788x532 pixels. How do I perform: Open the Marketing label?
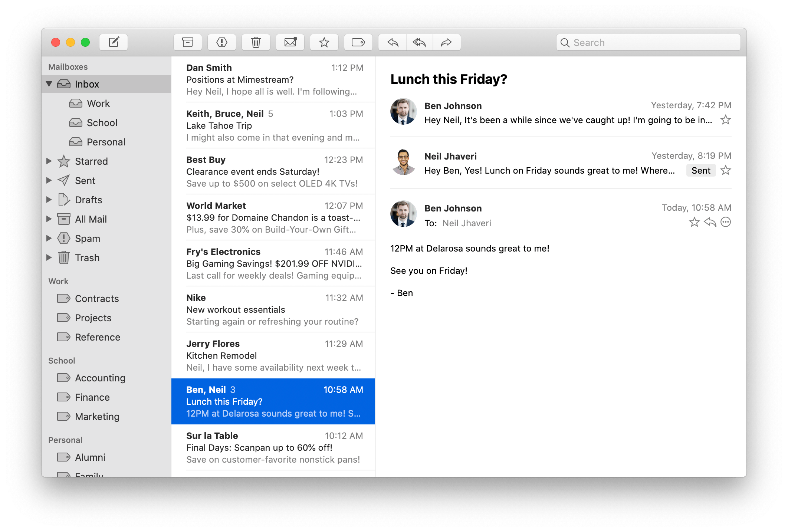tap(106, 416)
